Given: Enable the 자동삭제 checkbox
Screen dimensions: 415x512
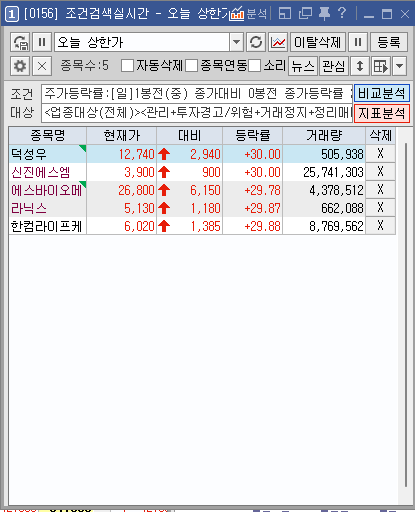Looking at the screenshot, I should click(127, 66).
